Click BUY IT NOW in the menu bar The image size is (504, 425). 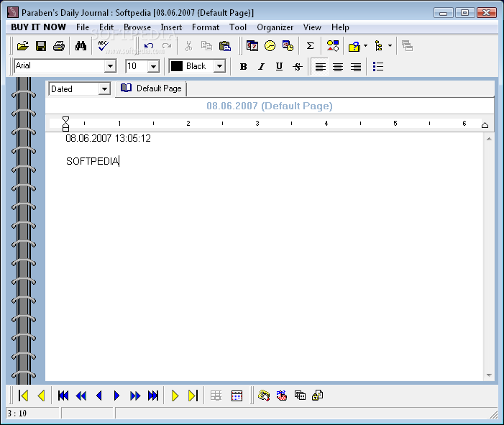coord(39,27)
